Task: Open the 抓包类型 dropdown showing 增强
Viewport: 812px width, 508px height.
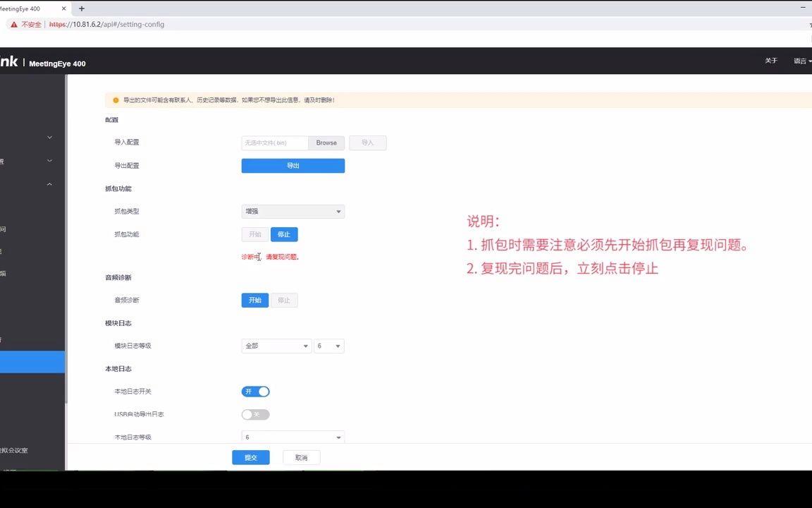Action: pyautogui.click(x=293, y=211)
